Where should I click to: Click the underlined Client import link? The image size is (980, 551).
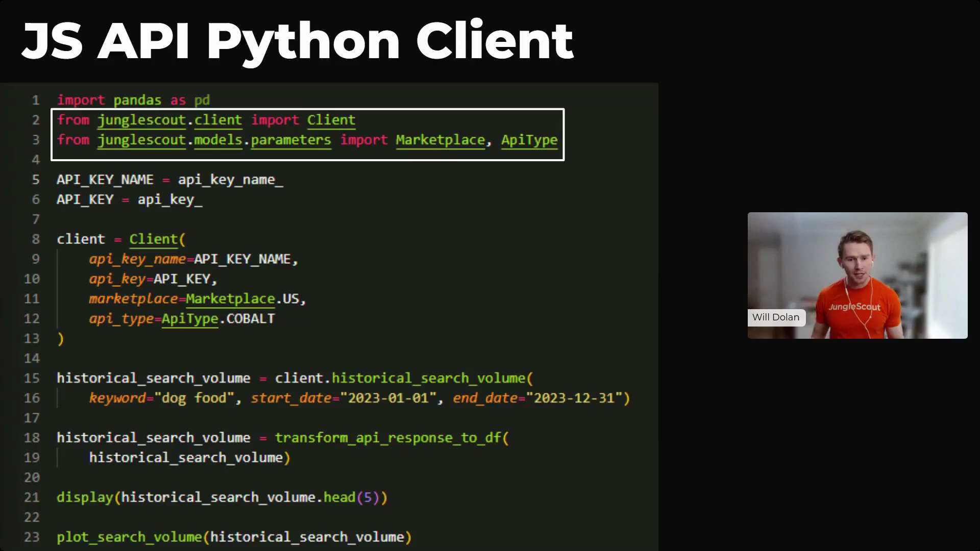point(331,120)
